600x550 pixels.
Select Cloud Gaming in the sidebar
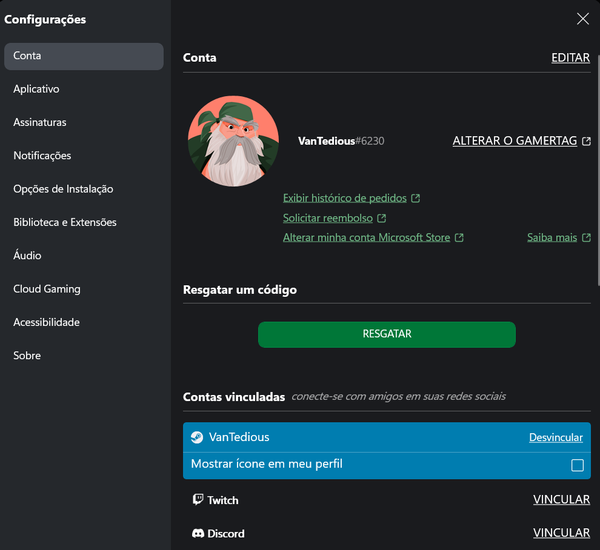(47, 289)
